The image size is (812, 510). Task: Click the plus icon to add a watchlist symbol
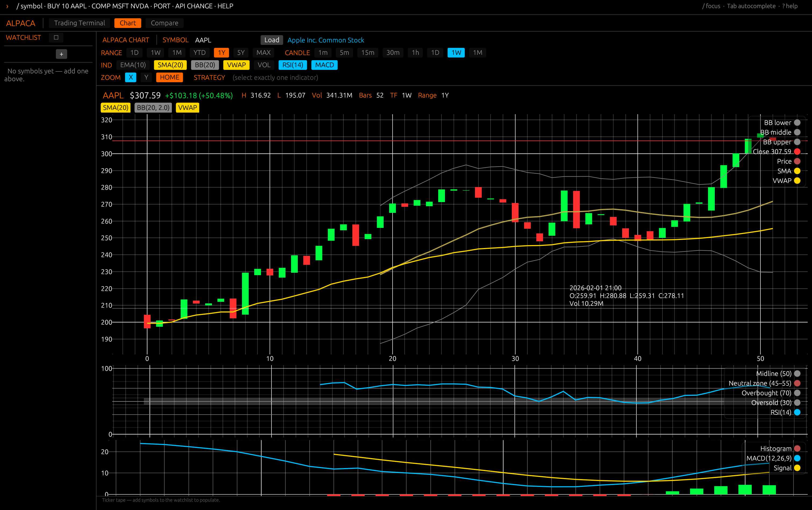coord(61,54)
